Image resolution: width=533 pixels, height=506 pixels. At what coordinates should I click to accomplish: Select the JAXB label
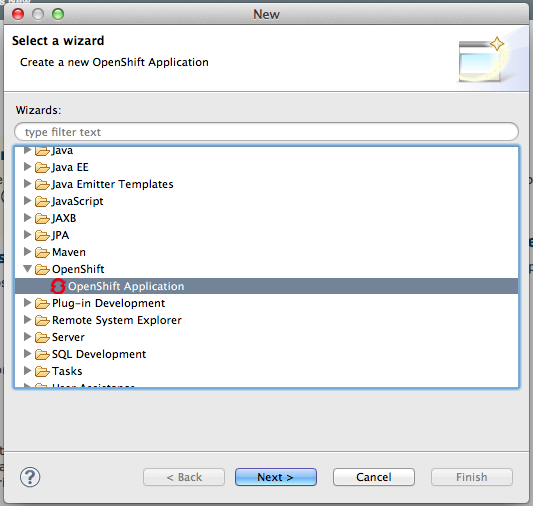pos(64,218)
